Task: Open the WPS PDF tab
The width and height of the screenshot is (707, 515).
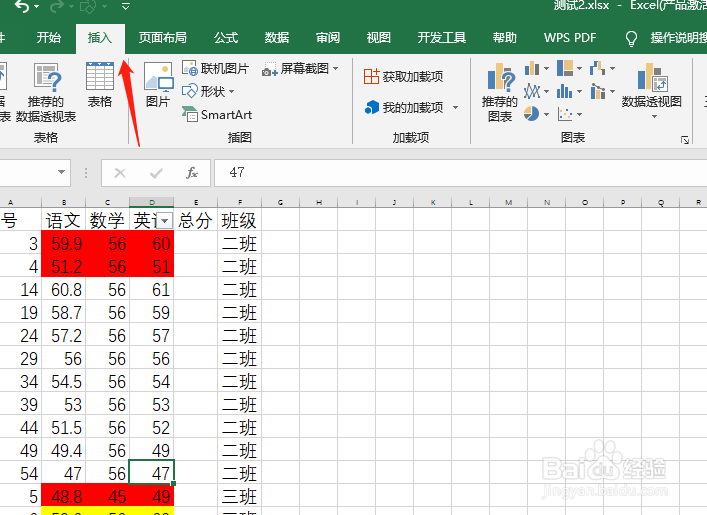Action: pos(570,37)
